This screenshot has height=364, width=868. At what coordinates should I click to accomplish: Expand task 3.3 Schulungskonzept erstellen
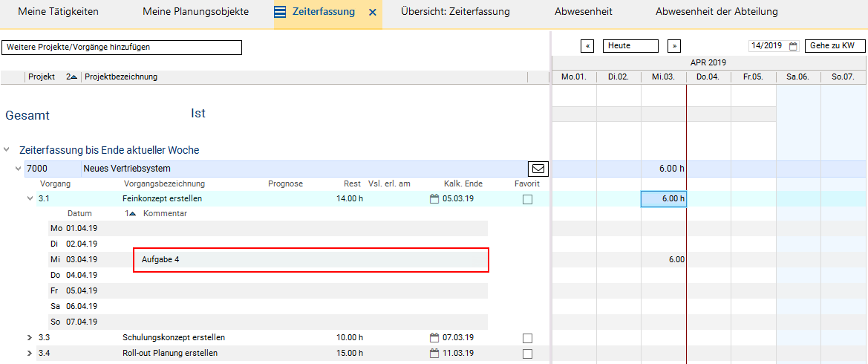(x=30, y=337)
